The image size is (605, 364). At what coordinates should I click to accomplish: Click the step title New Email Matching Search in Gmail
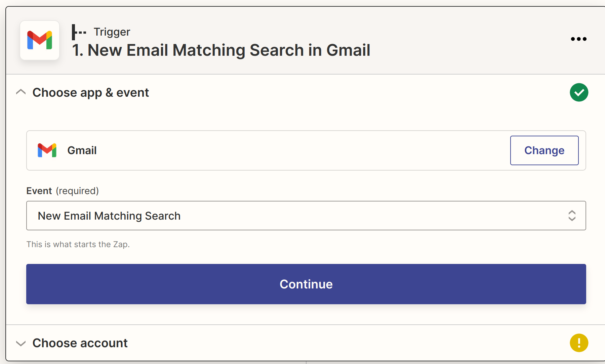pos(221,50)
